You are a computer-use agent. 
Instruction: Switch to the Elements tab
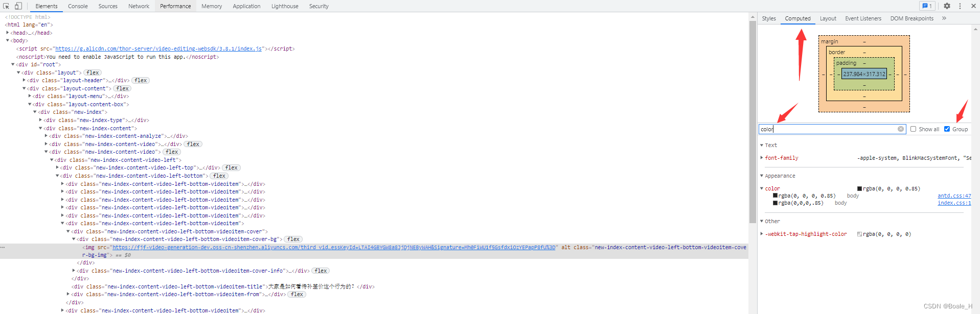click(x=47, y=6)
